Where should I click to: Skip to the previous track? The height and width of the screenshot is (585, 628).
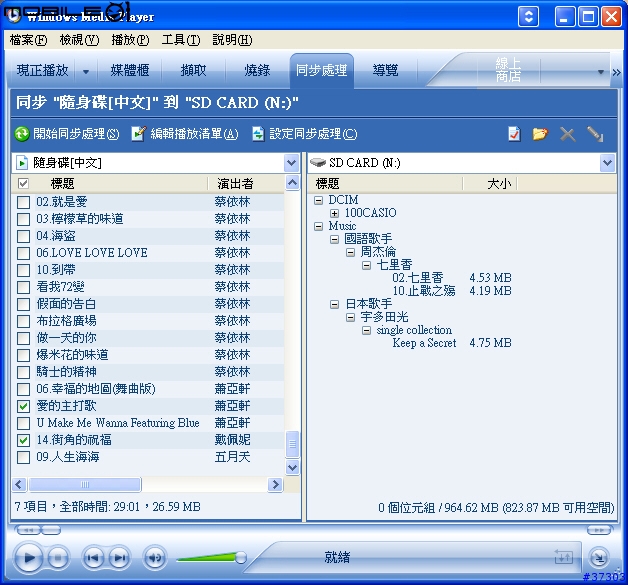93,557
